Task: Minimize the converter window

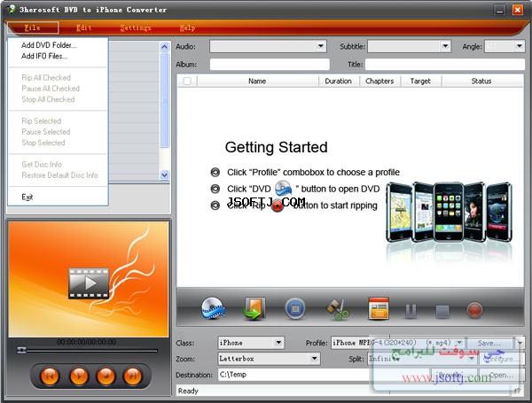Action: (500, 10)
